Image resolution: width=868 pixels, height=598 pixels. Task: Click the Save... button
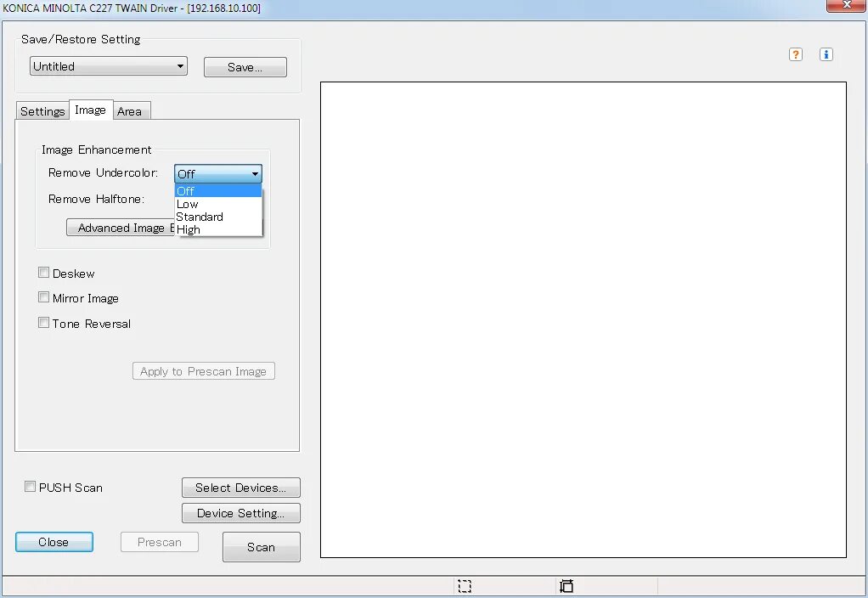pos(245,67)
